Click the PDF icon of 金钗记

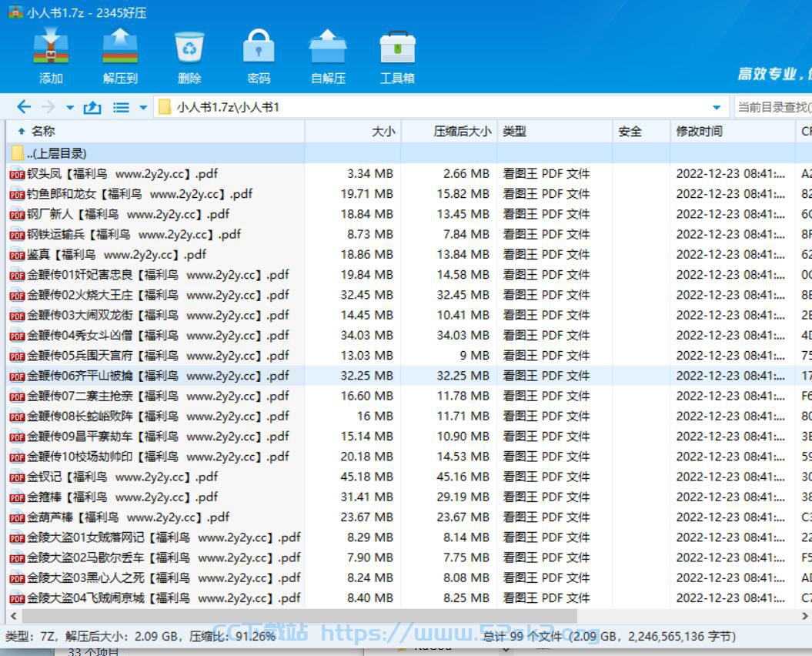click(17, 477)
